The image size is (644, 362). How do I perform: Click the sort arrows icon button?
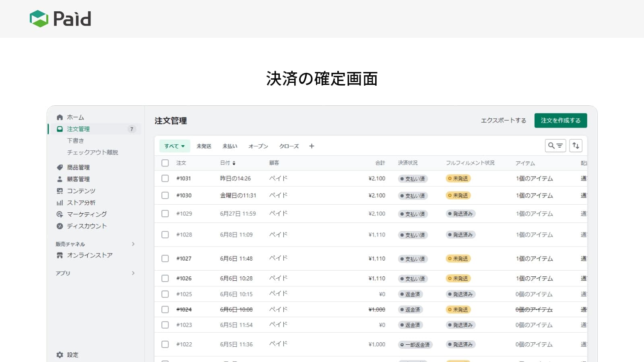(576, 146)
